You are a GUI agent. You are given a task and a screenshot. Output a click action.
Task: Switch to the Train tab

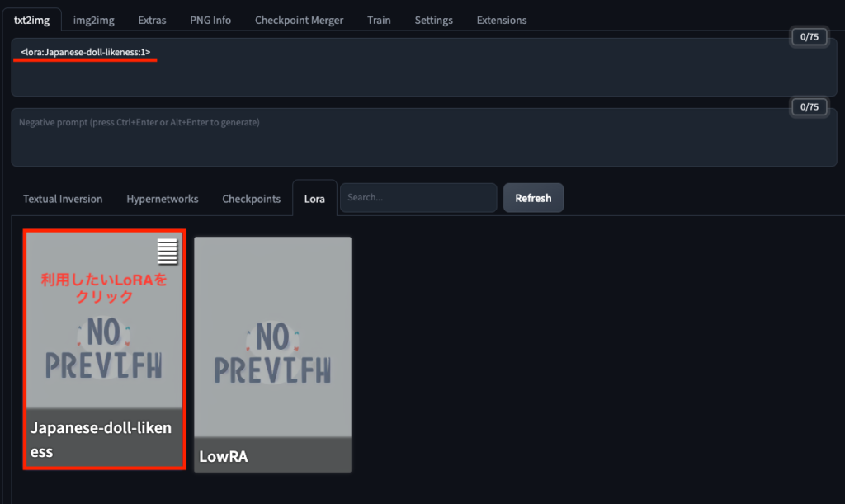tap(379, 20)
